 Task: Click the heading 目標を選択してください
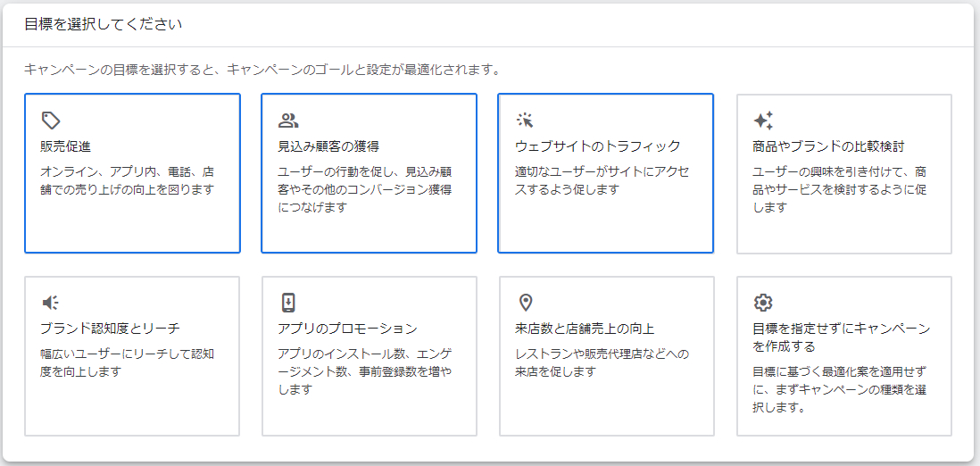coord(104,24)
